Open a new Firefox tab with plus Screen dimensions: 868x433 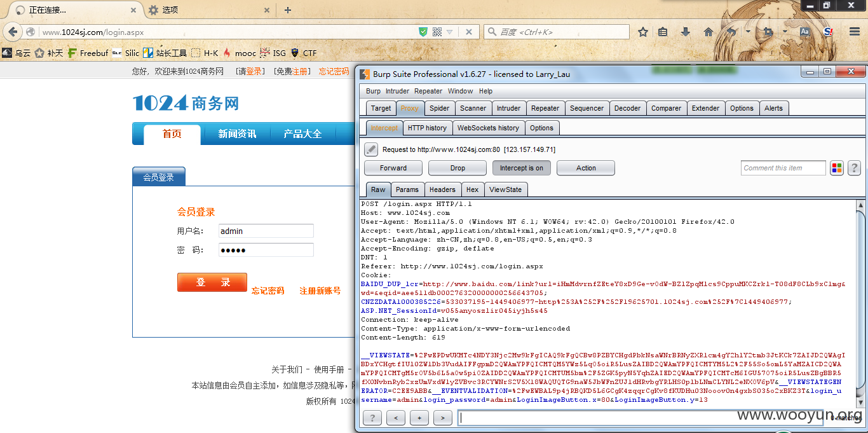[x=288, y=10]
